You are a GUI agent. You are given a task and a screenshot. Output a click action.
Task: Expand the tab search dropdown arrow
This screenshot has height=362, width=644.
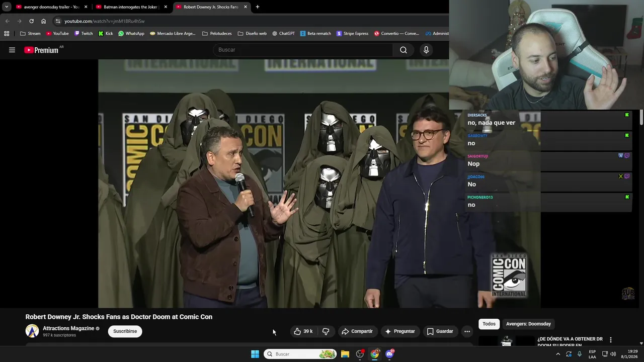point(7,7)
